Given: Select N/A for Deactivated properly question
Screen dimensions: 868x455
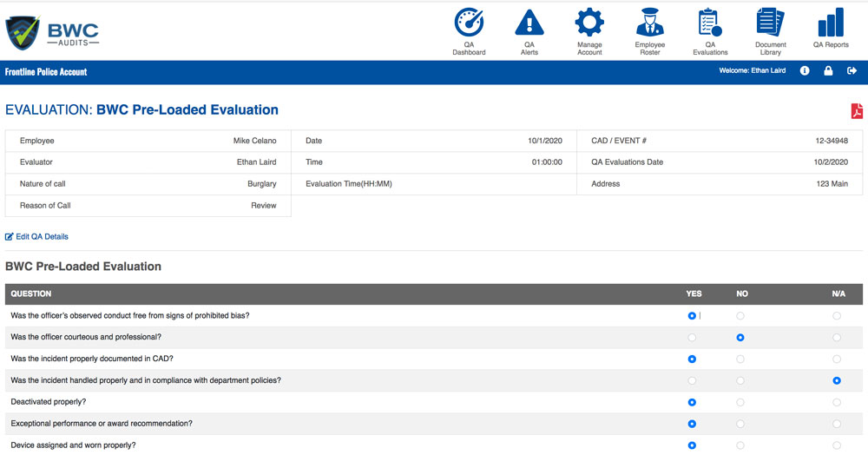Looking at the screenshot, I should pos(837,402).
